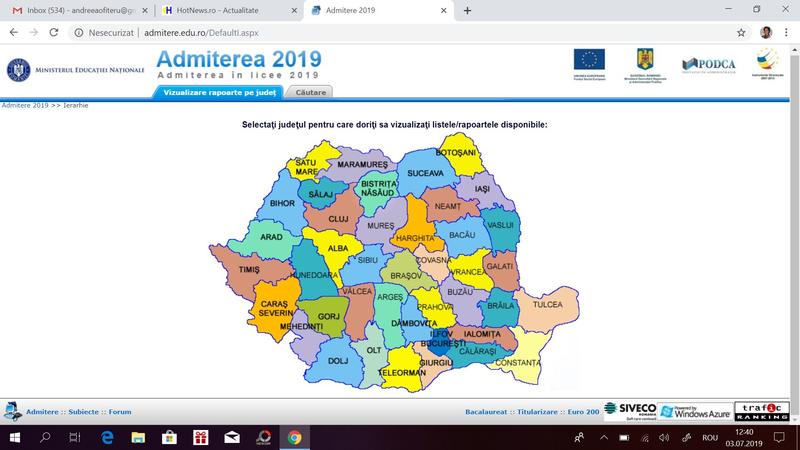800x450 pixels.
Task: Click the Trafic Ranking badge
Action: tap(761, 410)
